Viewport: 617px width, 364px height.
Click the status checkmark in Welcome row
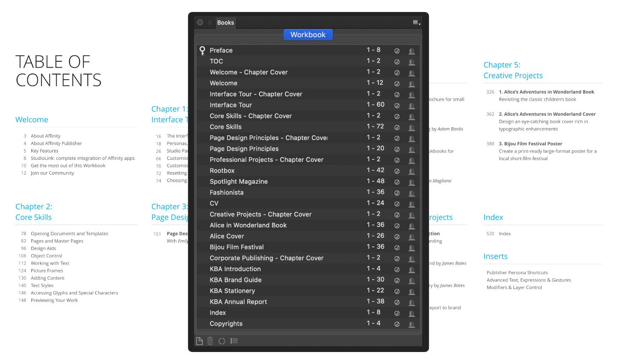pyautogui.click(x=397, y=84)
